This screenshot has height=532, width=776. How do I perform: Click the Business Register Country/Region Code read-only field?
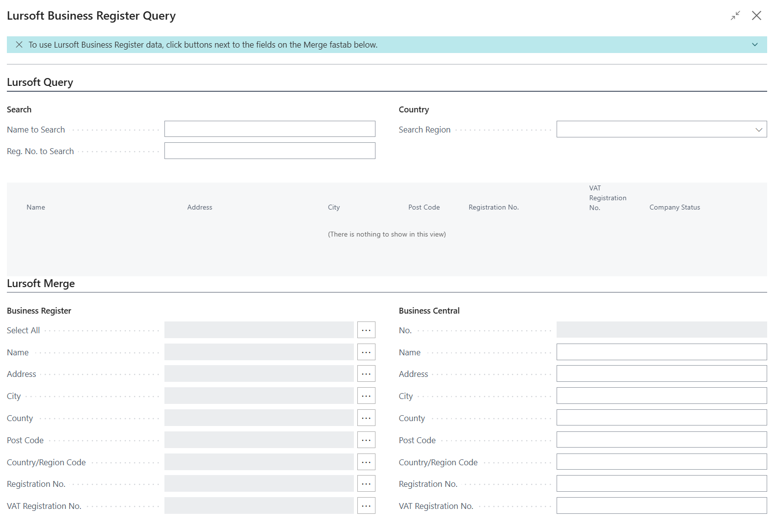(259, 462)
